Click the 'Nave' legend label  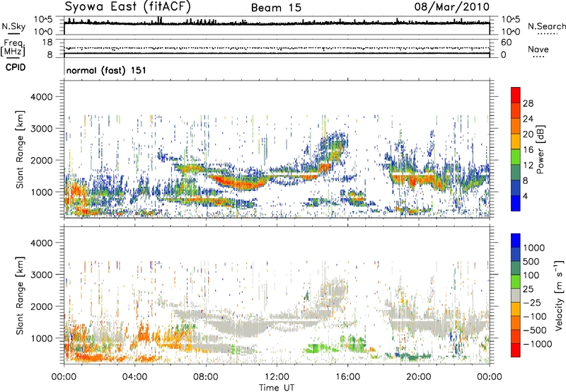click(x=538, y=49)
